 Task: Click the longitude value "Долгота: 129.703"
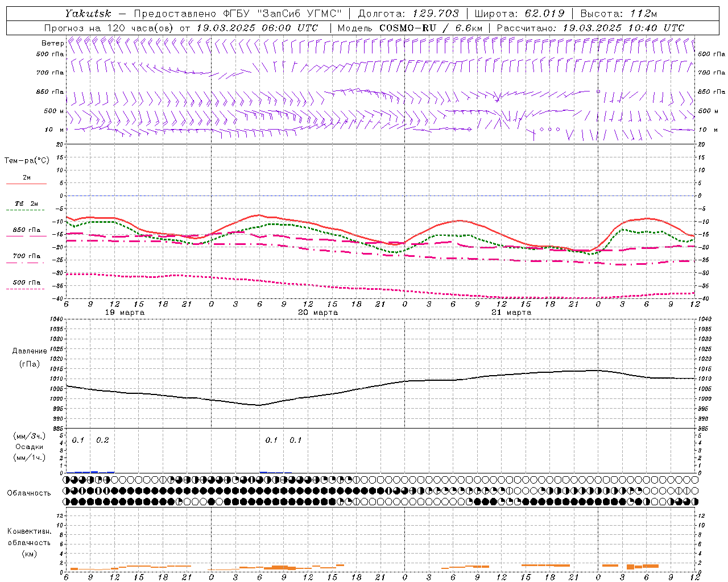[408, 14]
